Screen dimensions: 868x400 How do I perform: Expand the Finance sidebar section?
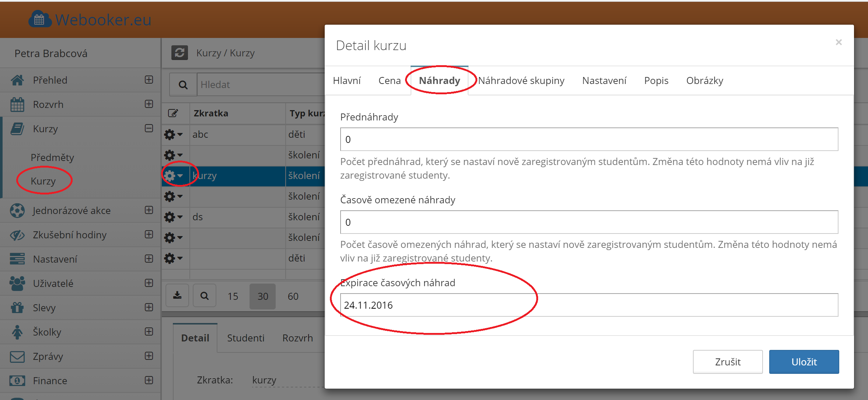149,380
